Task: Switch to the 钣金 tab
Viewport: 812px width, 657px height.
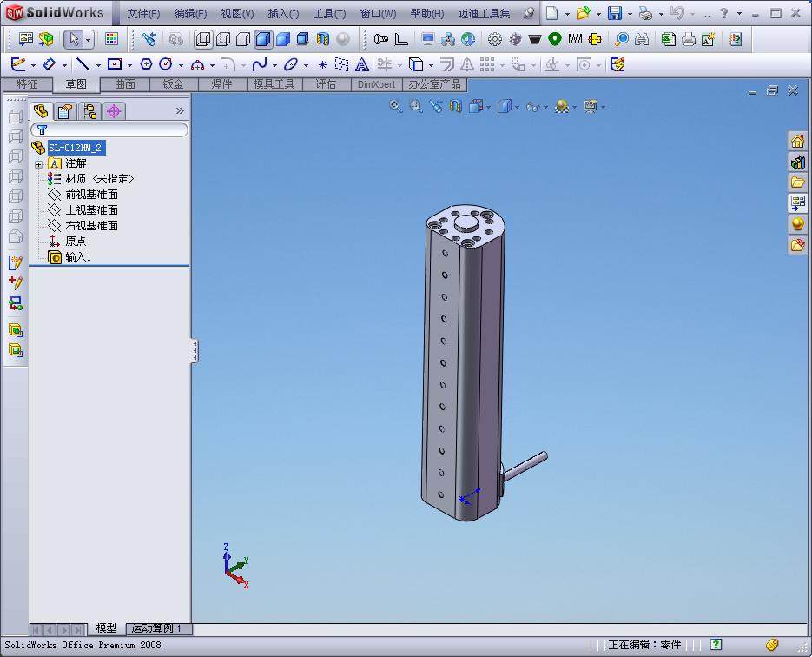Action: point(174,84)
